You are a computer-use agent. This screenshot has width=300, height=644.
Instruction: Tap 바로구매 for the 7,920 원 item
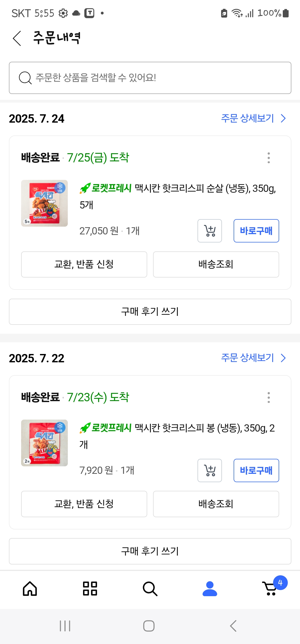point(256,470)
